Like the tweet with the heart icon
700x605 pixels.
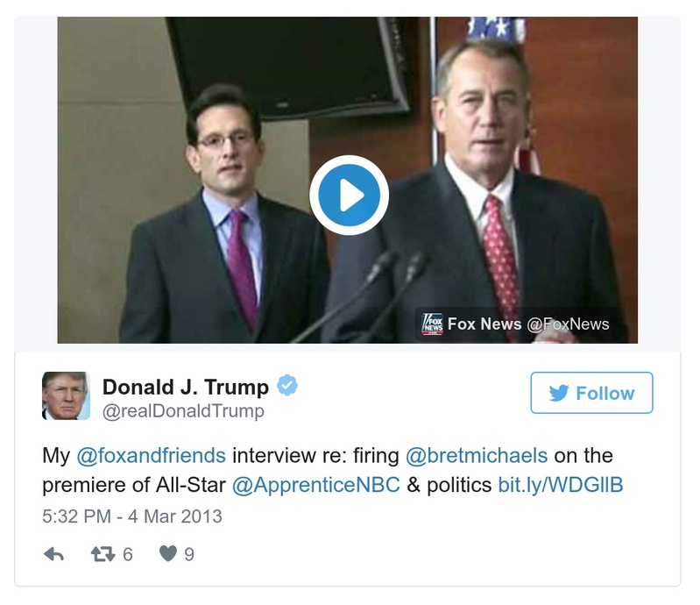pos(167,554)
